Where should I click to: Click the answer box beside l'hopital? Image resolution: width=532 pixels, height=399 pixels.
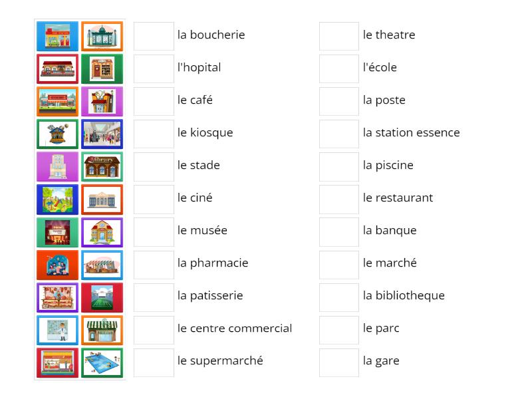click(154, 68)
